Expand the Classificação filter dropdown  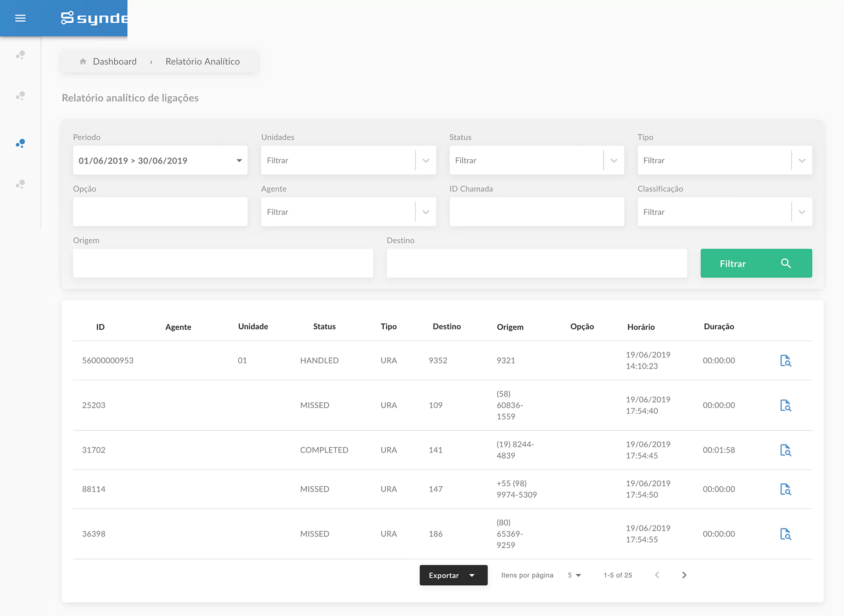click(x=802, y=212)
